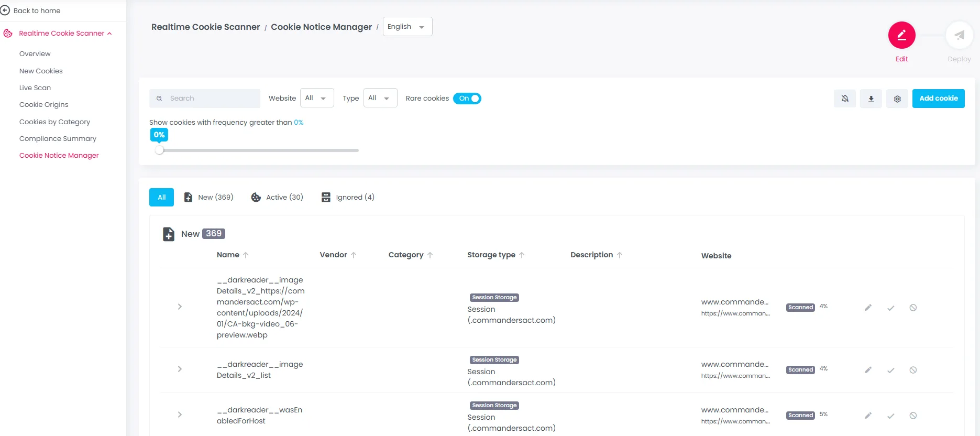Select the All tab
The height and width of the screenshot is (436, 980).
tap(161, 198)
